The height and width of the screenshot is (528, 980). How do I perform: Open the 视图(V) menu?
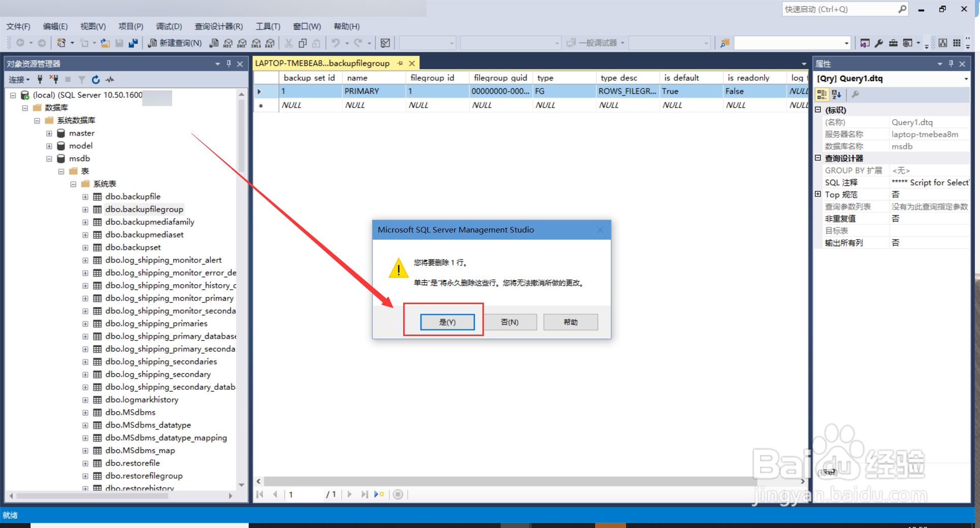93,26
